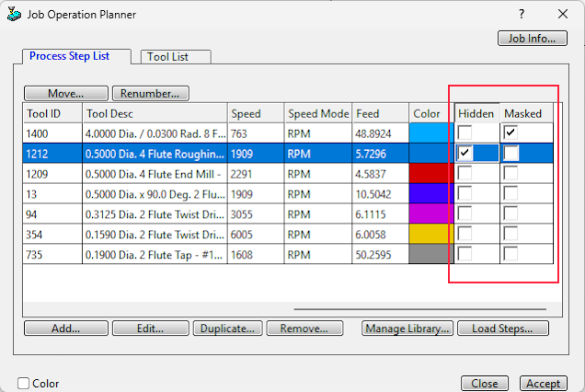Check Masked for tool 735
This screenshot has width=585, height=392.
(x=510, y=254)
